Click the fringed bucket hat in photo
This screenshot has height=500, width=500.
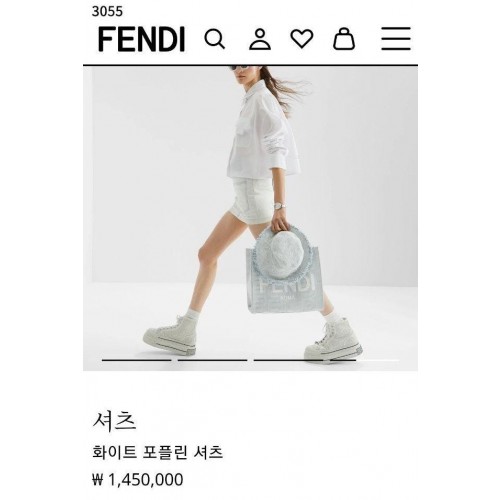pyautogui.click(x=284, y=254)
